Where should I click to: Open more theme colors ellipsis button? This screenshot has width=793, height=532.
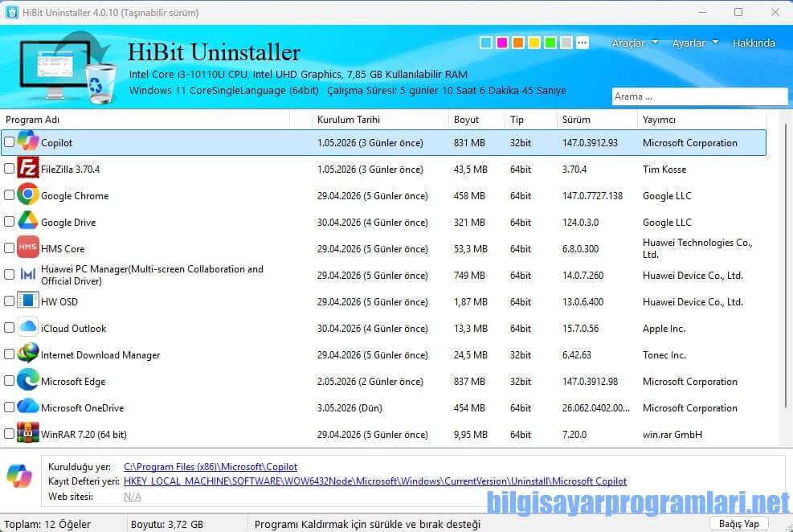[x=582, y=43]
